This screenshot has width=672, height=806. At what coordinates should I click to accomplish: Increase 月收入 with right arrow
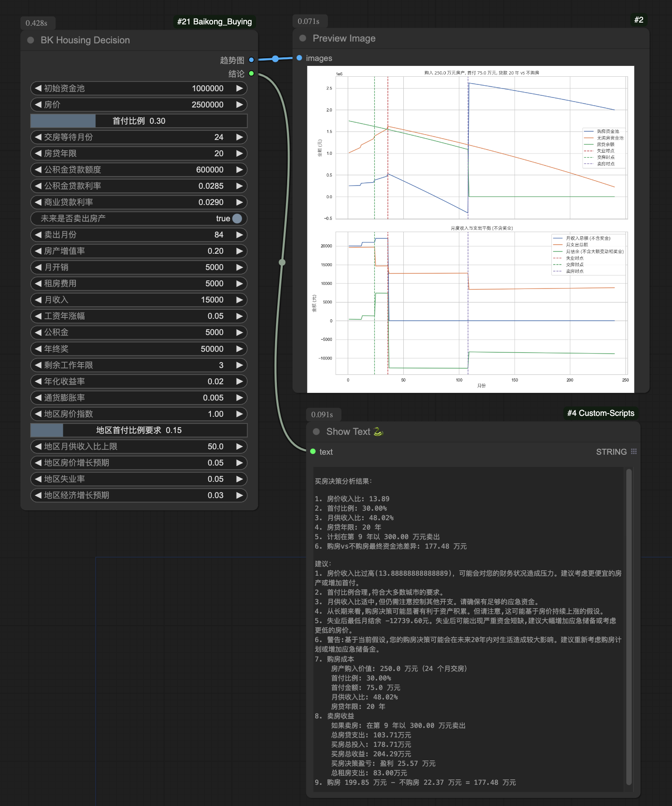click(240, 300)
